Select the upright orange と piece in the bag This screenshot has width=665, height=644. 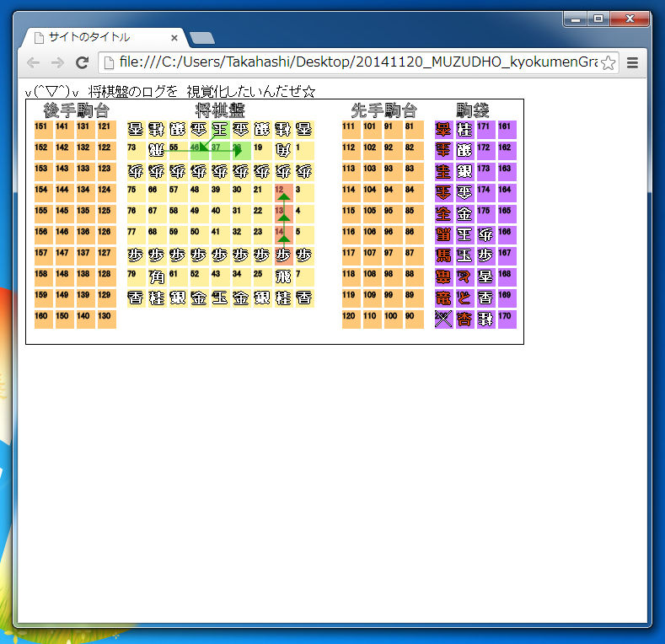coord(464,298)
